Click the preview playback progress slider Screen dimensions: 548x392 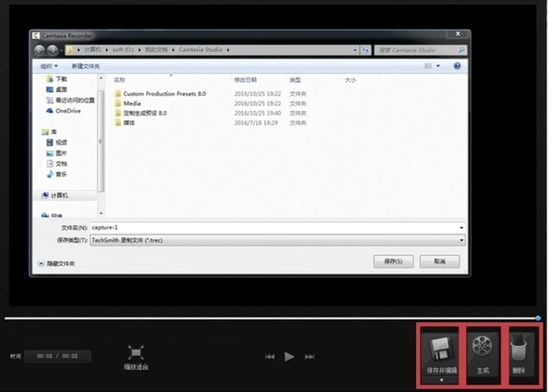pos(270,318)
